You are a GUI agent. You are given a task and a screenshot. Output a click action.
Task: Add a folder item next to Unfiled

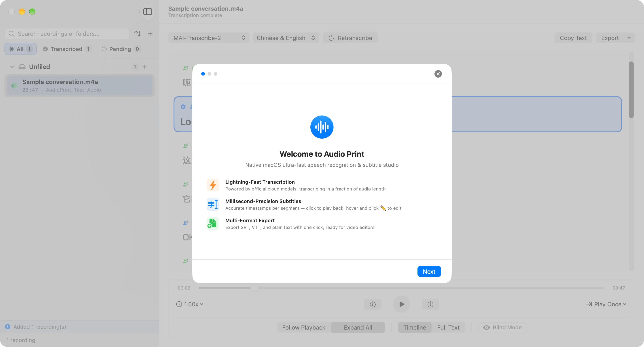pyautogui.click(x=144, y=67)
